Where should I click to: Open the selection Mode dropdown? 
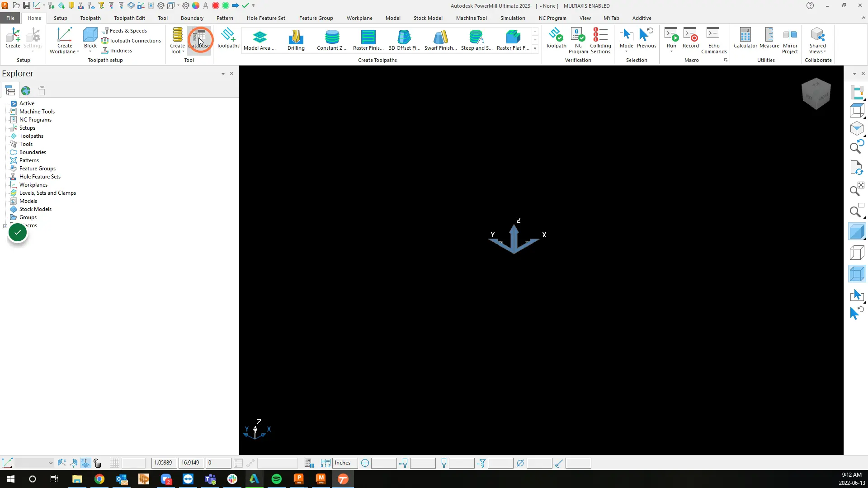[626, 52]
